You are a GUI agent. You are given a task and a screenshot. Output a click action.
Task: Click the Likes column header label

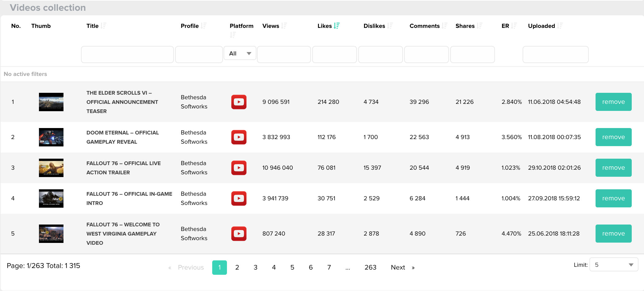pyautogui.click(x=324, y=26)
